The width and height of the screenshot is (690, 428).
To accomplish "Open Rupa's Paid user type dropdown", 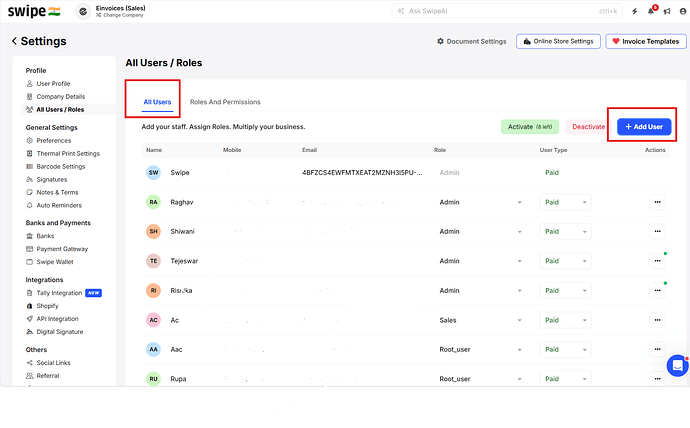I will (x=565, y=379).
